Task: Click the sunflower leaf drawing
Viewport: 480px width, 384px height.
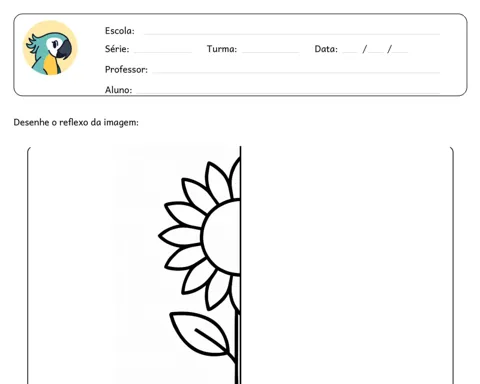Action: click(201, 334)
